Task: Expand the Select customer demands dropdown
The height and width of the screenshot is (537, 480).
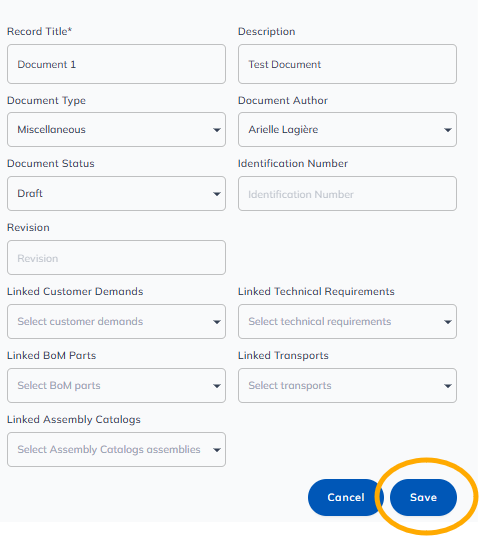Action: pyautogui.click(x=116, y=322)
